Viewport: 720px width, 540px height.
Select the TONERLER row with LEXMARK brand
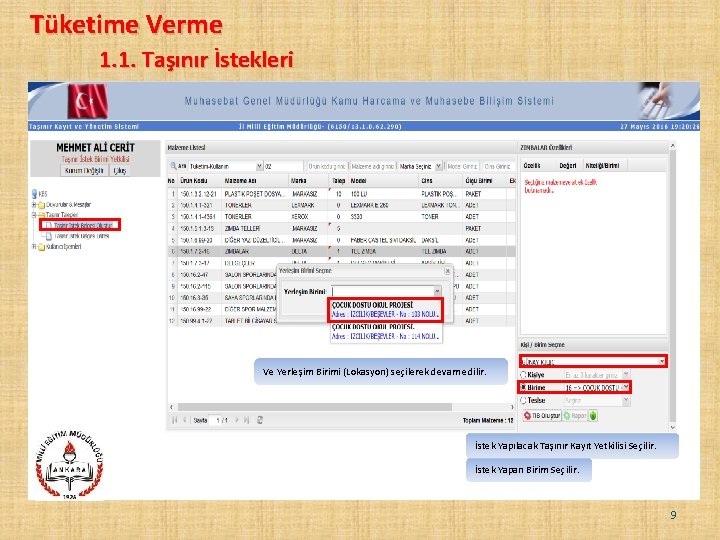[341, 205]
